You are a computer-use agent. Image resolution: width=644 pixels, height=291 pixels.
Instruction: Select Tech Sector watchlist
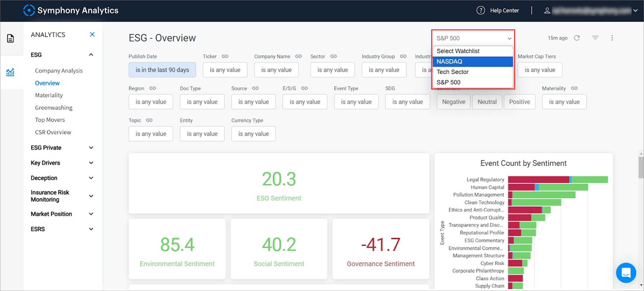(x=473, y=72)
